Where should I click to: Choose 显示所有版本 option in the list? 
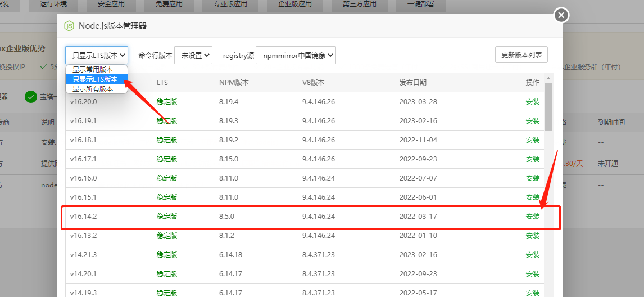pyautogui.click(x=97, y=88)
